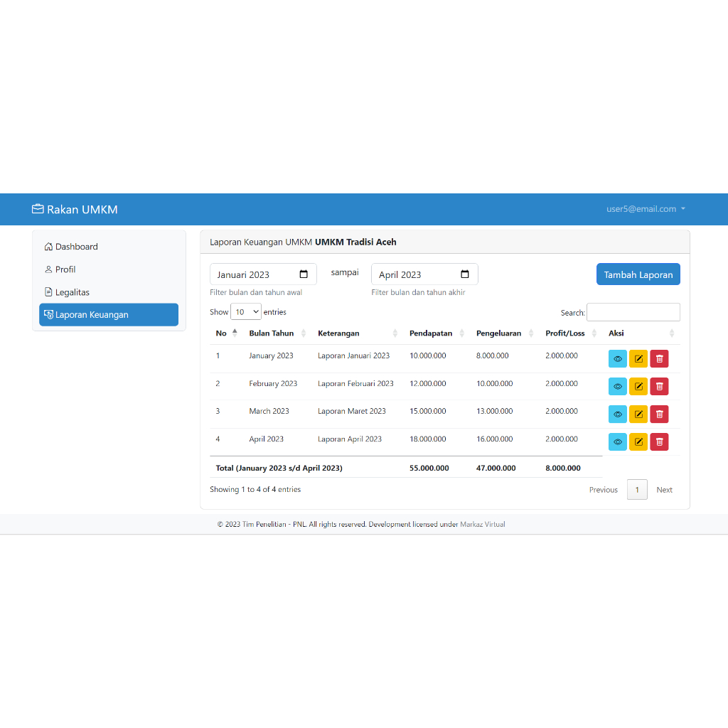Open the Dashboard page from the sidebar
The height and width of the screenshot is (728, 728).
click(x=75, y=246)
